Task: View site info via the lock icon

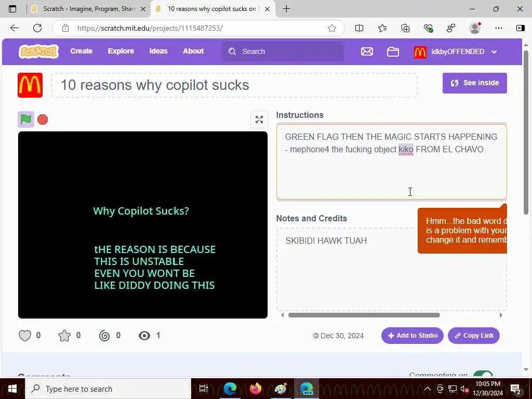Action: click(x=65, y=28)
